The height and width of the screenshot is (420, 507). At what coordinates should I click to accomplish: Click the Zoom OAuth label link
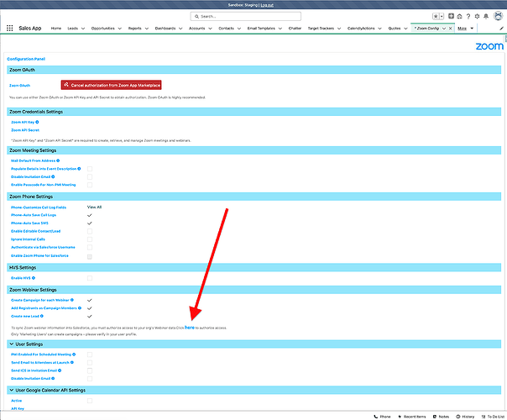point(19,86)
